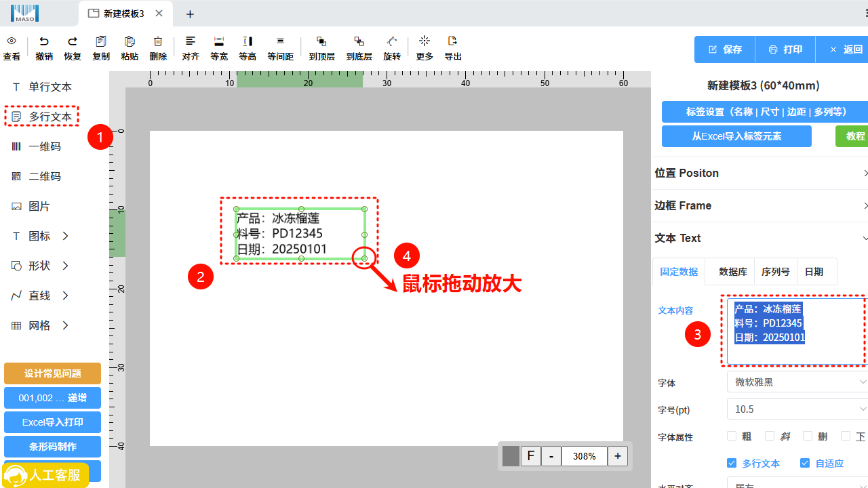The width and height of the screenshot is (868, 488).
Task: Zoom out with the minus button
Action: pos(551,456)
